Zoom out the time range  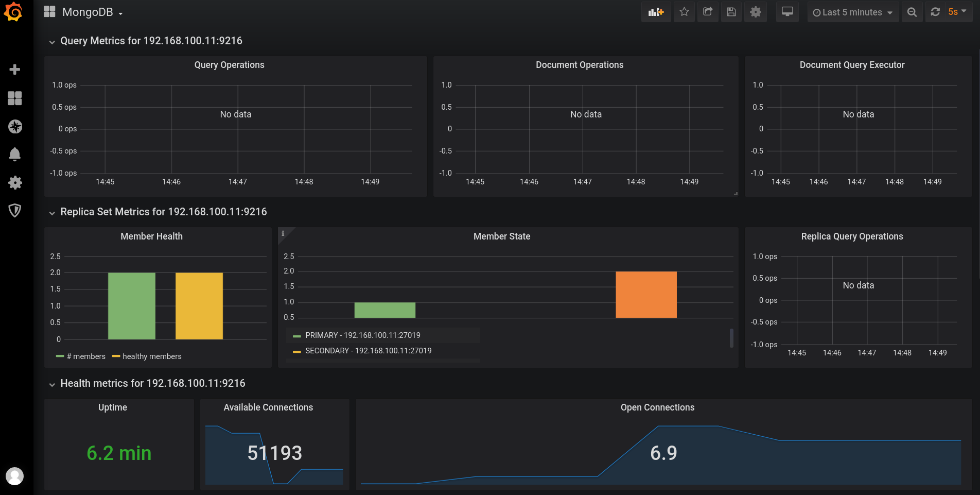(912, 12)
